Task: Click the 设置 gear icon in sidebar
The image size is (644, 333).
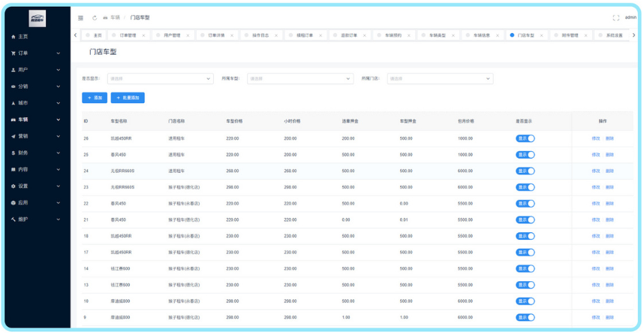Action: [x=14, y=186]
